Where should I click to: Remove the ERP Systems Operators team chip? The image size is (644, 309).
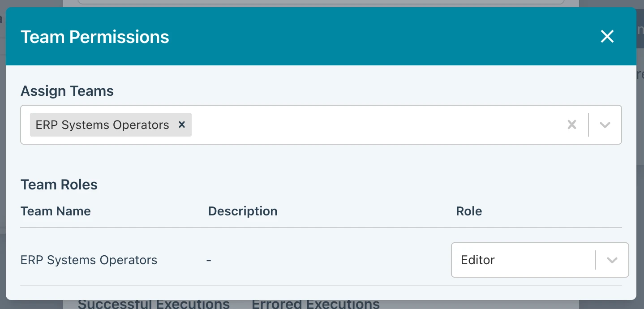click(x=182, y=124)
